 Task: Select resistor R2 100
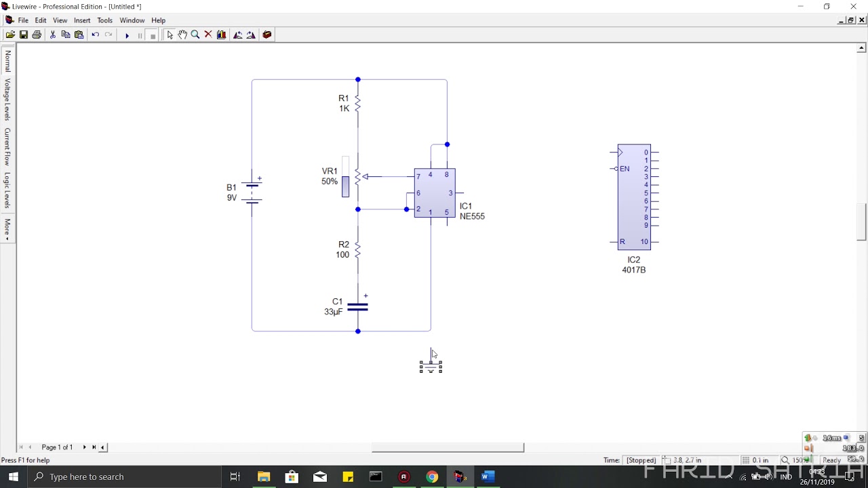point(357,250)
